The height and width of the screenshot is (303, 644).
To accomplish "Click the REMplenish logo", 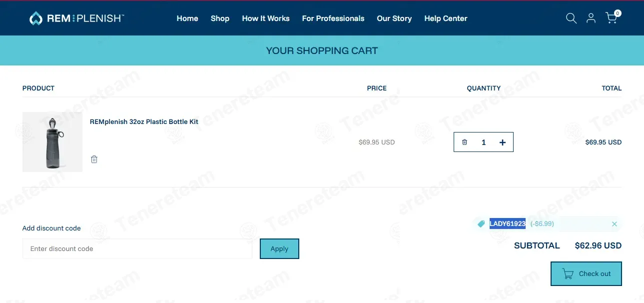I will click(76, 18).
